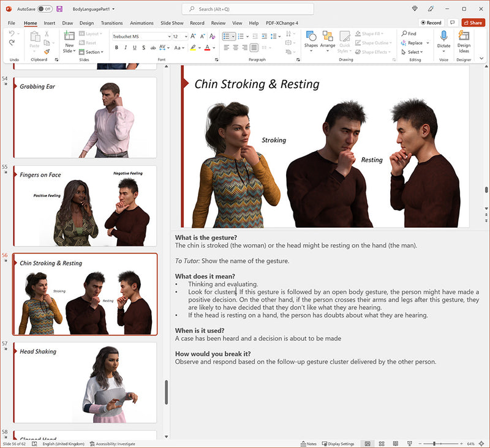The image size is (490, 448).
Task: Toggle italic formatting in the Font group
Action: pos(125,47)
